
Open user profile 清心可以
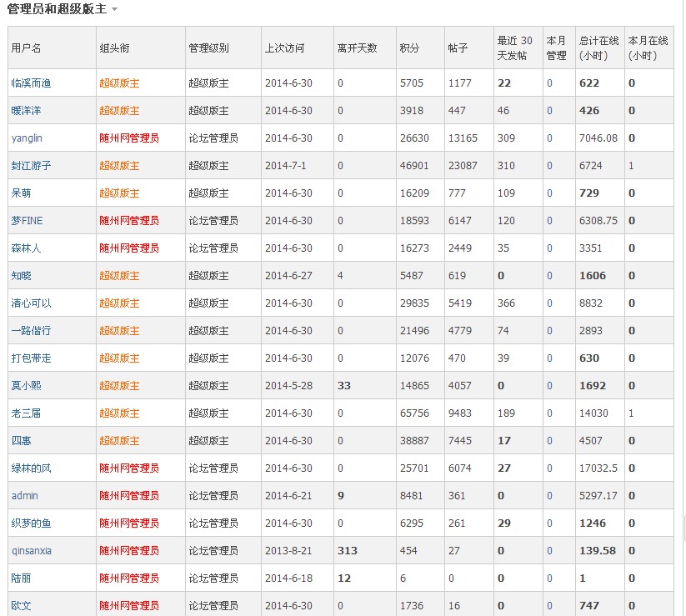(31, 303)
